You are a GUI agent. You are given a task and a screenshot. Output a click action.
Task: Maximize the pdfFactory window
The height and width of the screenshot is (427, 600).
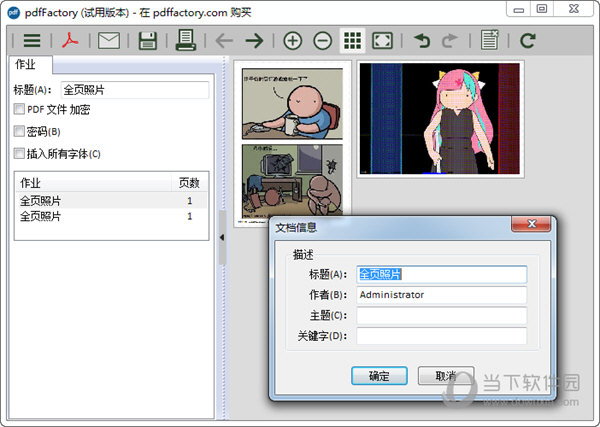point(542,9)
